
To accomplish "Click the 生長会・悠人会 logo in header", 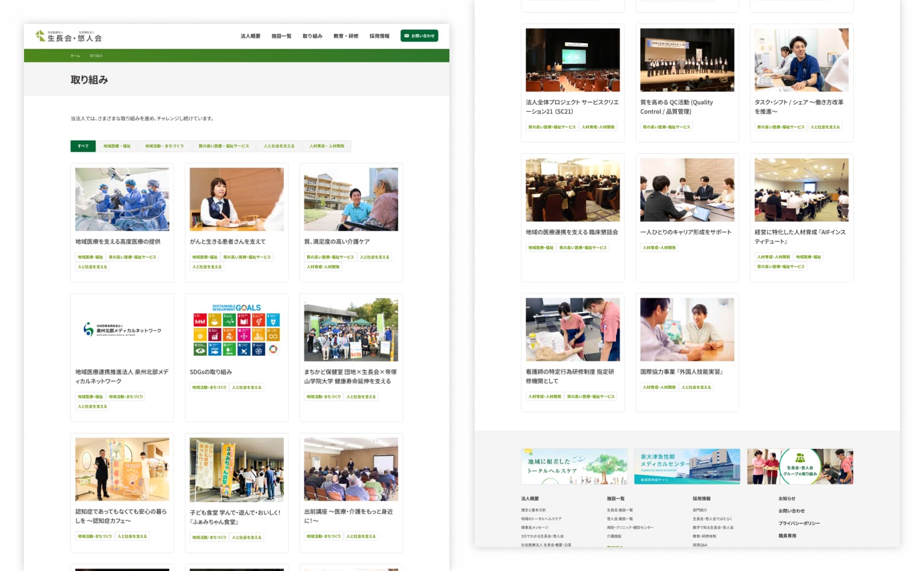I will (68, 37).
